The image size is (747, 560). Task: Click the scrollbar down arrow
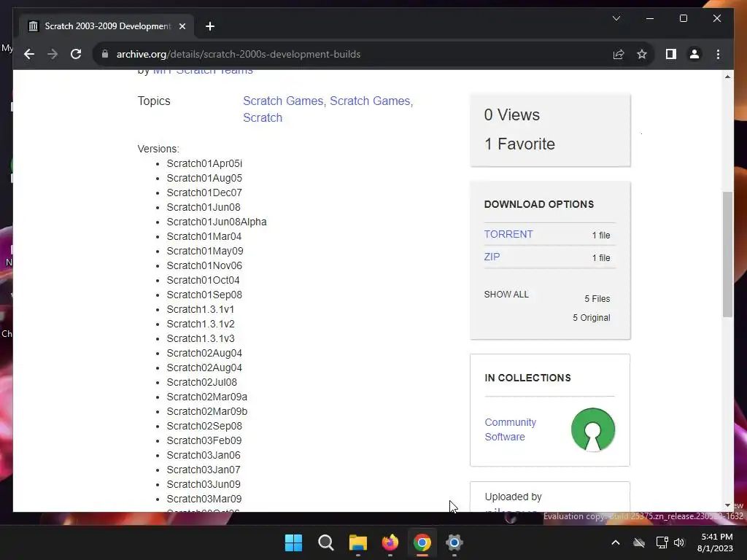pos(727,505)
